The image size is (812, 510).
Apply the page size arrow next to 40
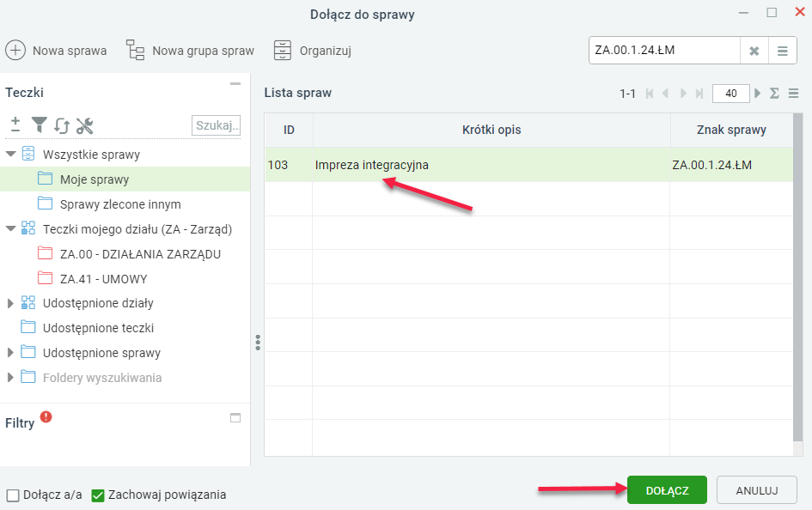[758, 93]
